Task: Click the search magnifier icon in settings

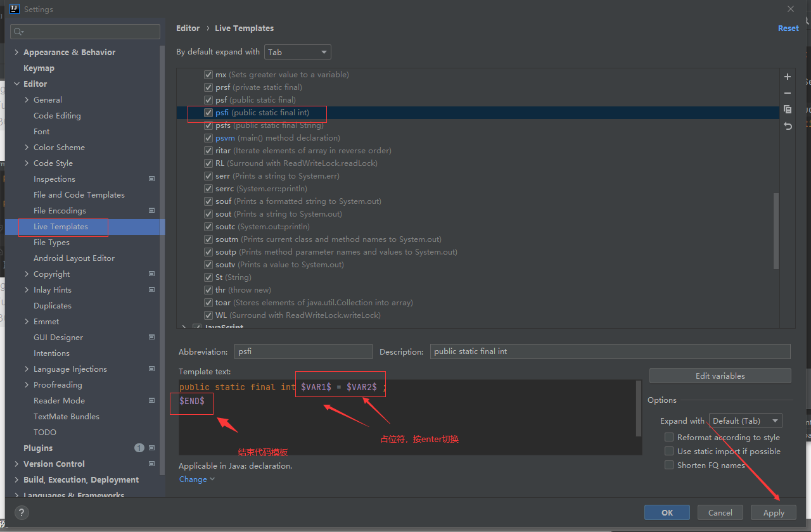Action: tap(18, 32)
